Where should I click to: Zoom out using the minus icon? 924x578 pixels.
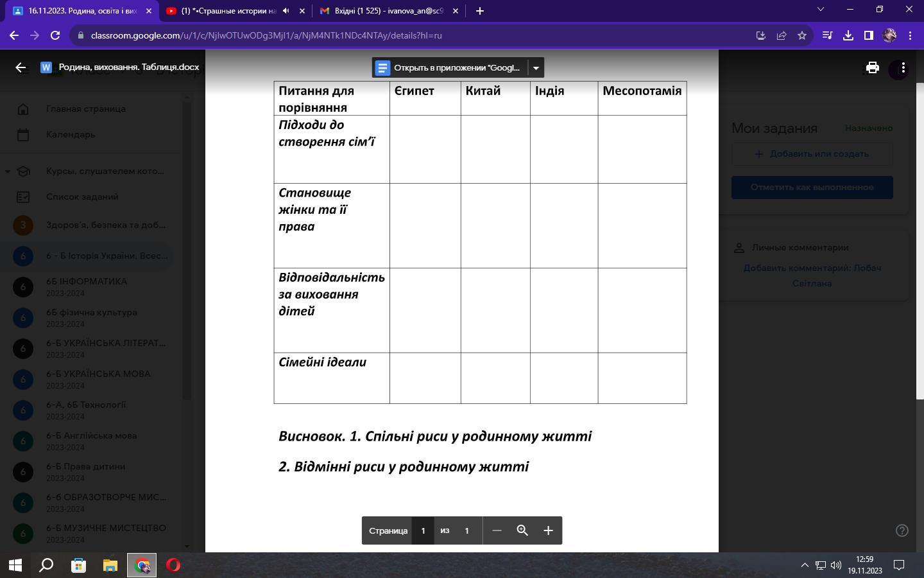pyautogui.click(x=497, y=530)
